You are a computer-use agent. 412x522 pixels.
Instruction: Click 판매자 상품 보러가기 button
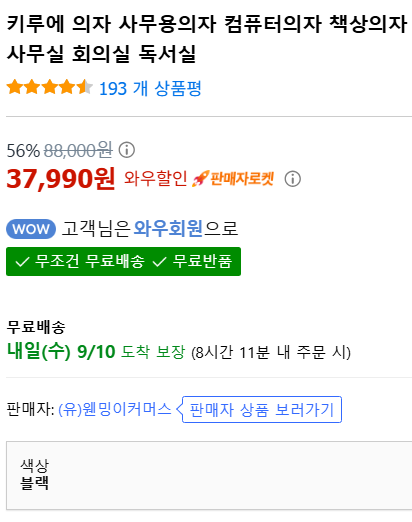[x=261, y=410]
